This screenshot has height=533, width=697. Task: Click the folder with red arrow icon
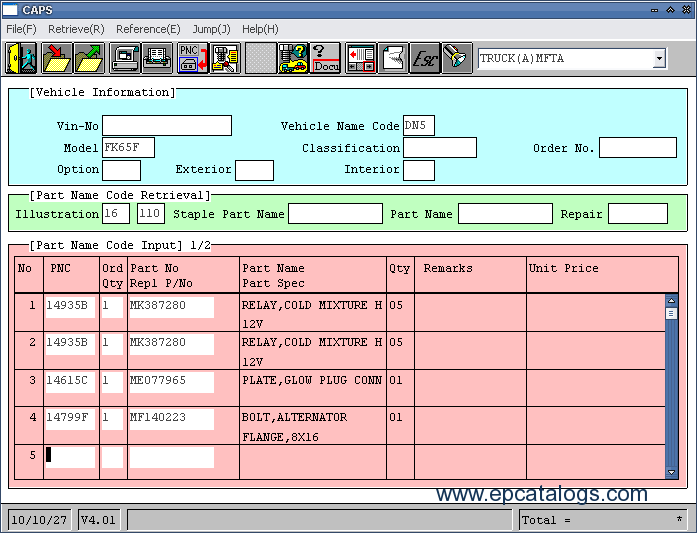[56, 58]
